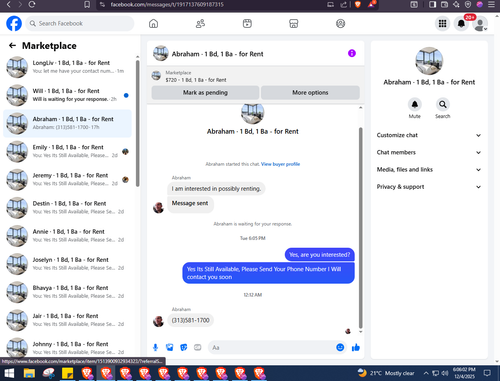Open the notifications bell
Viewport: 500px width, 381px height.
(x=461, y=23)
